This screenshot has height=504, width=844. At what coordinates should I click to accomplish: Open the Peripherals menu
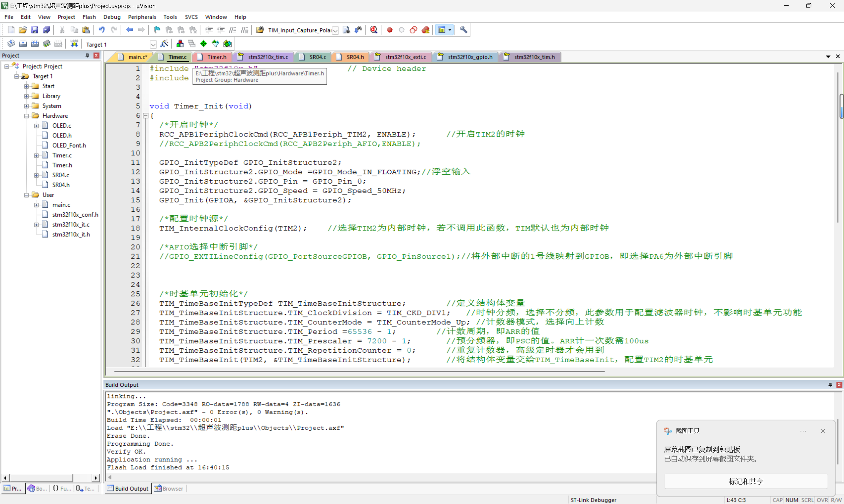coord(142,17)
